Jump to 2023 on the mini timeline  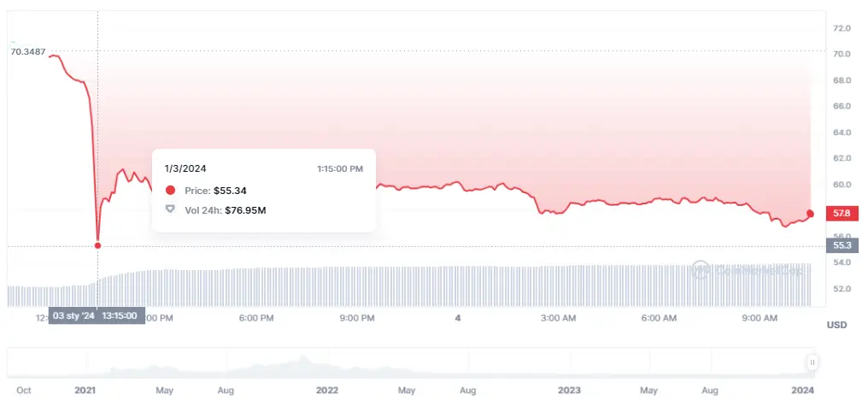point(569,390)
